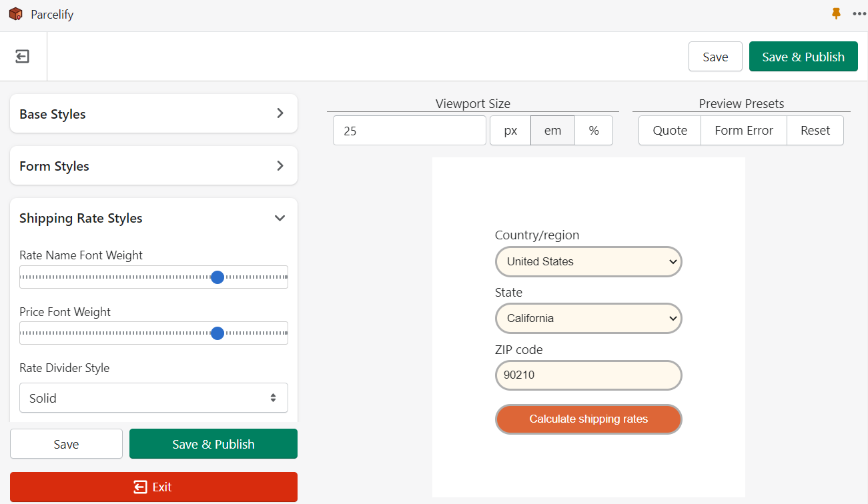Click the ZIP code label in preview
The width and height of the screenshot is (868, 504).
(x=519, y=349)
